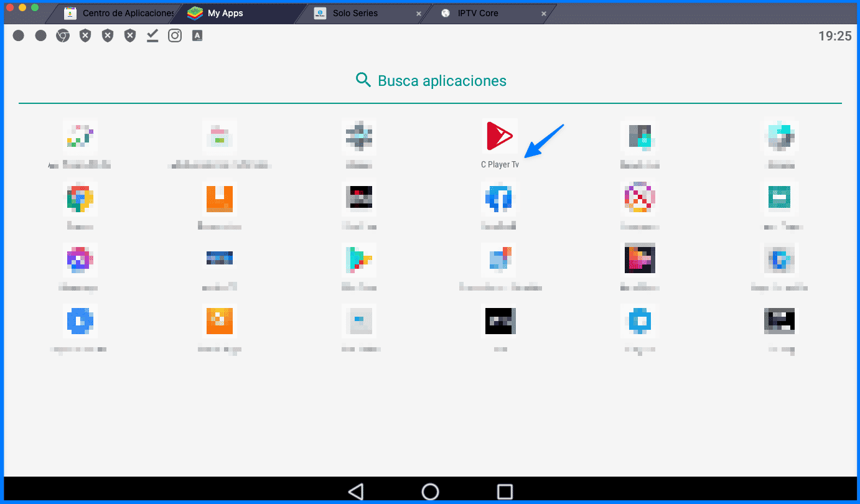
Task: Select the checkmark icon in the top toolbar
Action: tap(152, 35)
